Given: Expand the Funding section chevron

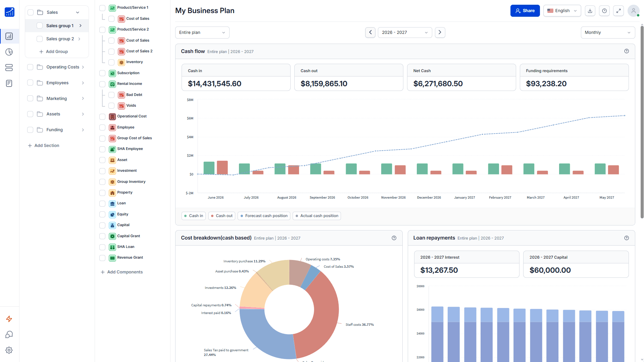Looking at the screenshot, I should (83, 130).
